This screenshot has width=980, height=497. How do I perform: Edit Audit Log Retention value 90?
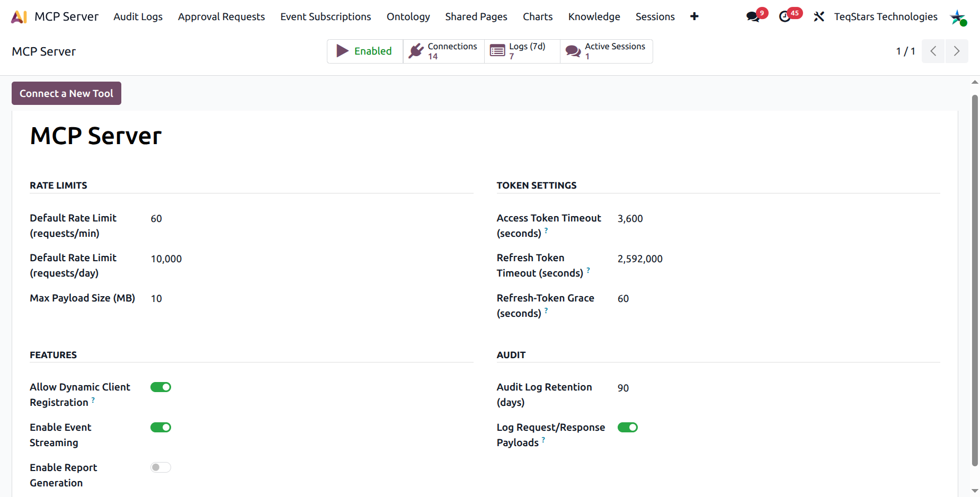tap(623, 388)
